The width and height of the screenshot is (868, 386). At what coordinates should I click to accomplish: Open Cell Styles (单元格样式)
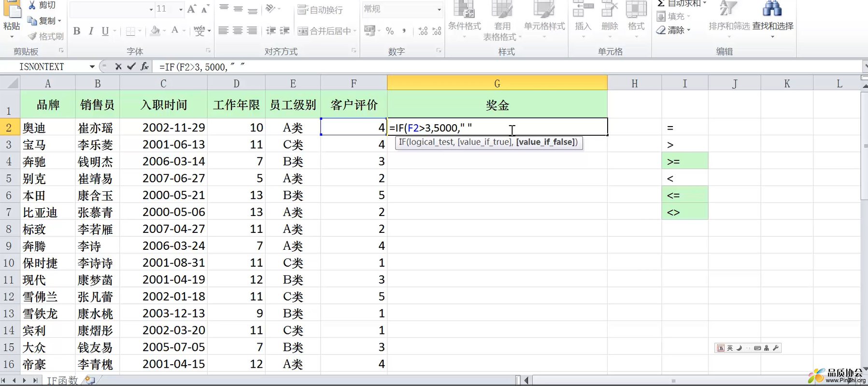(x=544, y=20)
